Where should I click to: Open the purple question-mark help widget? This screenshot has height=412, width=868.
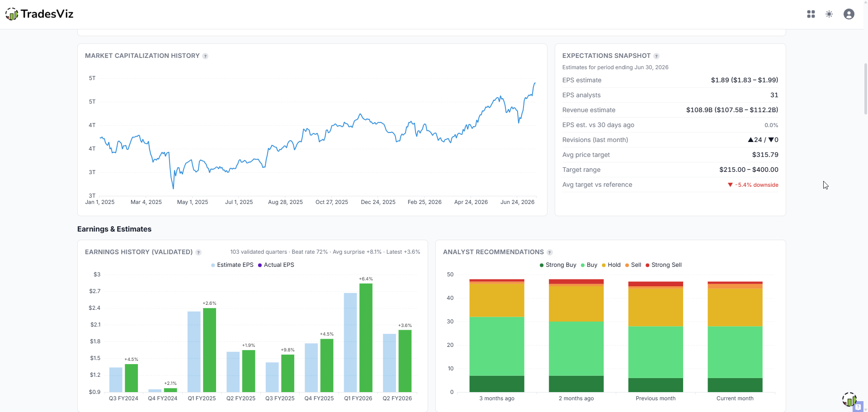pyautogui.click(x=858, y=407)
